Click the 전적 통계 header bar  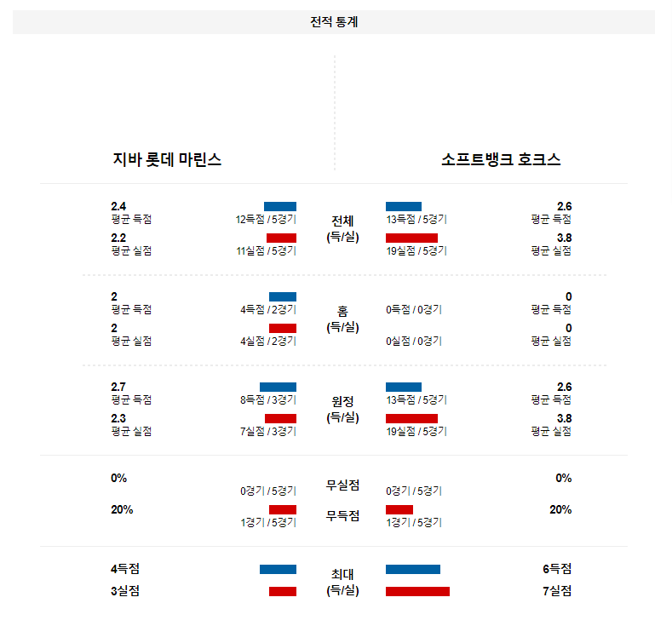(334, 22)
